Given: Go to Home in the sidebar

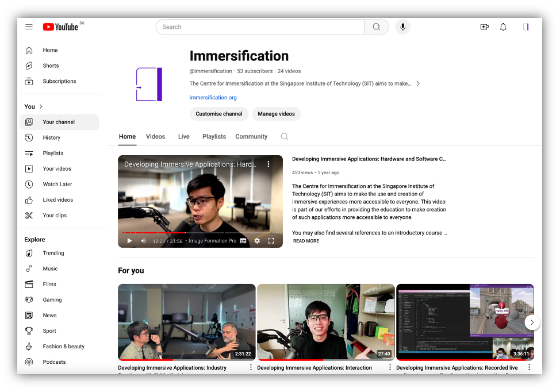Looking at the screenshot, I should [x=59, y=50].
